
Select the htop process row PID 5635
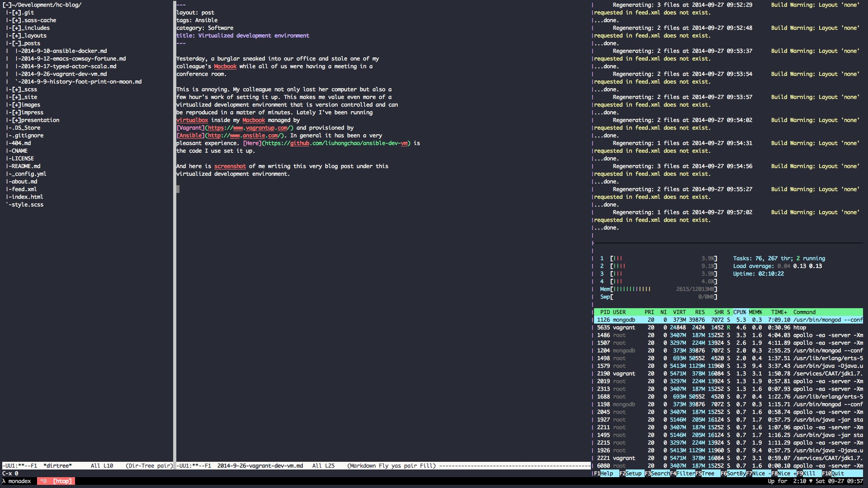click(728, 328)
